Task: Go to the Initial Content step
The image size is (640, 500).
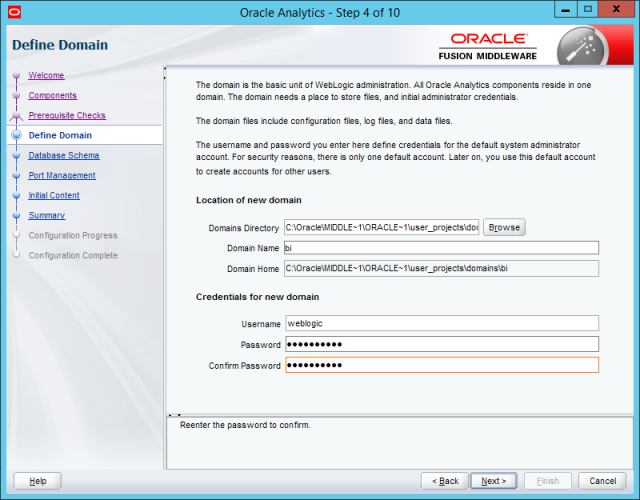Action: 54,196
